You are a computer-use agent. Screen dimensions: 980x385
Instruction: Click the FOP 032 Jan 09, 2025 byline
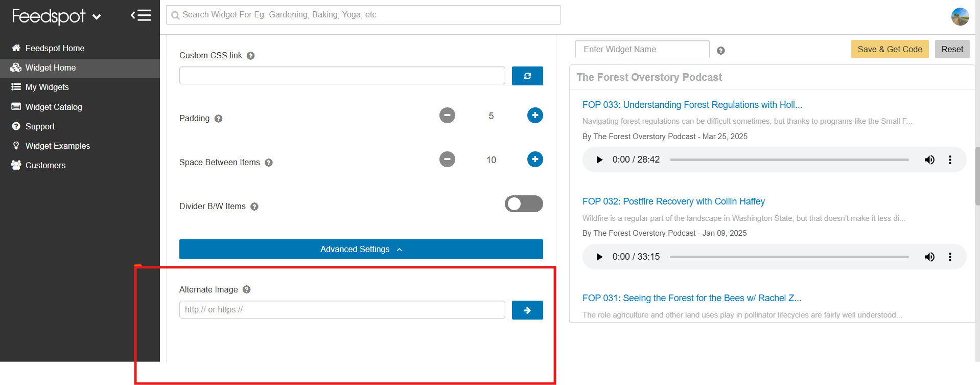point(664,233)
